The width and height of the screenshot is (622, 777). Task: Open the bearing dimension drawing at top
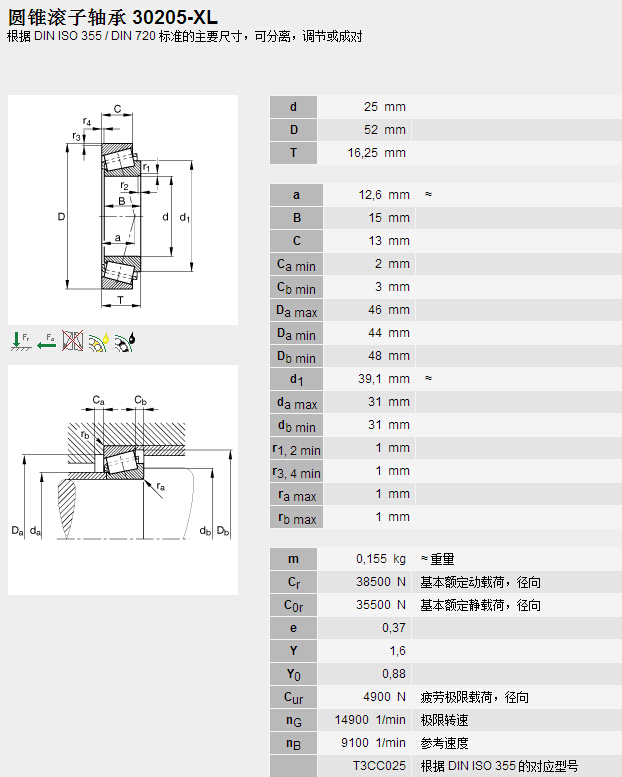click(x=123, y=210)
